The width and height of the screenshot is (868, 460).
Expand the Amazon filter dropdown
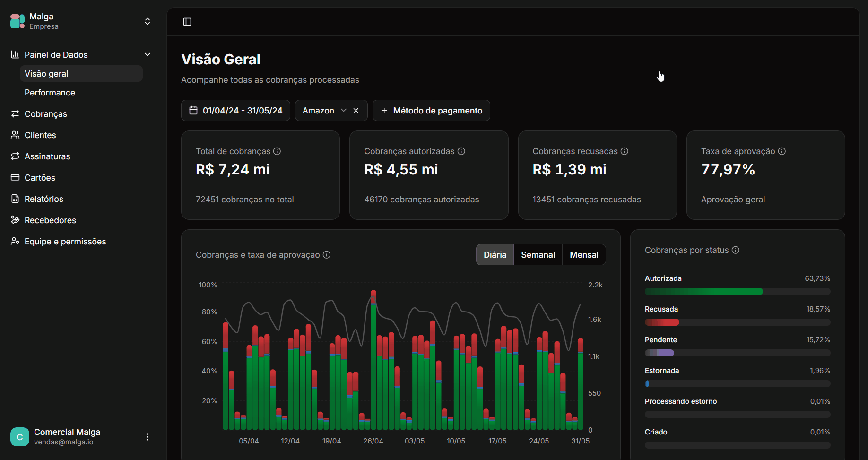344,111
